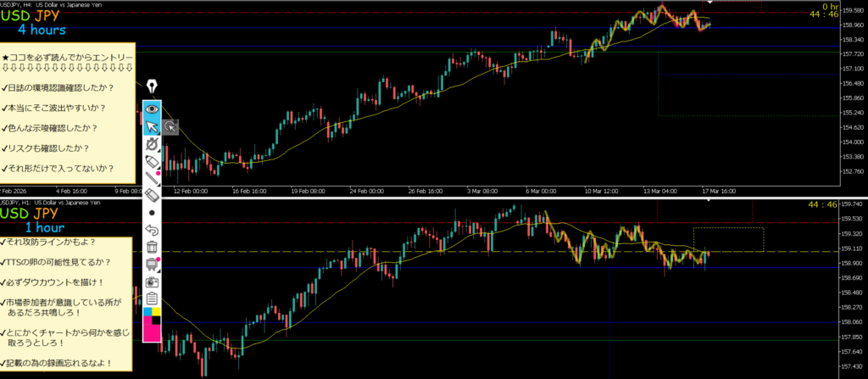Clear the screen with the trash icon
The height and width of the screenshot is (379, 868).
coord(153,247)
